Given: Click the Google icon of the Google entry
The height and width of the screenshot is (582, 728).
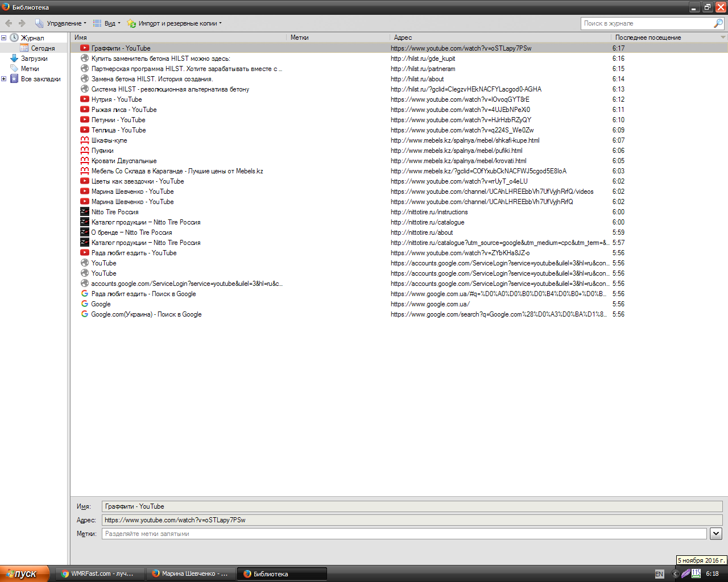Looking at the screenshot, I should [x=85, y=304].
